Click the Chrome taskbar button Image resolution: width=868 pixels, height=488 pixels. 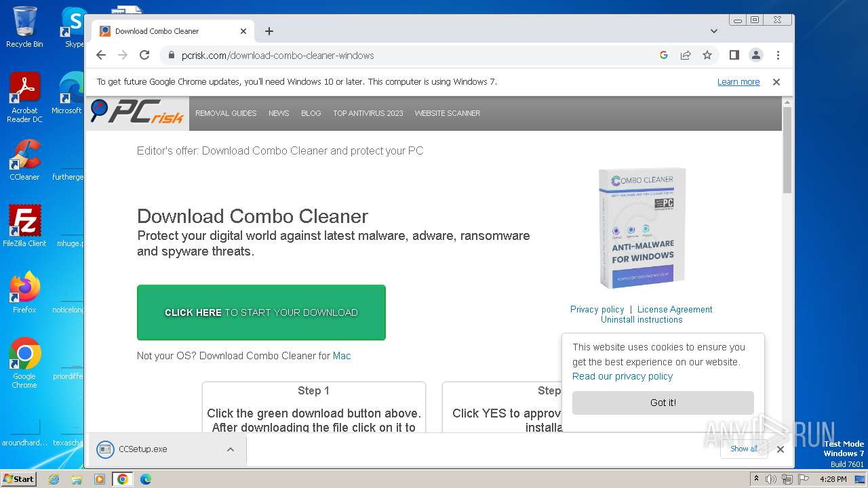tap(123, 479)
